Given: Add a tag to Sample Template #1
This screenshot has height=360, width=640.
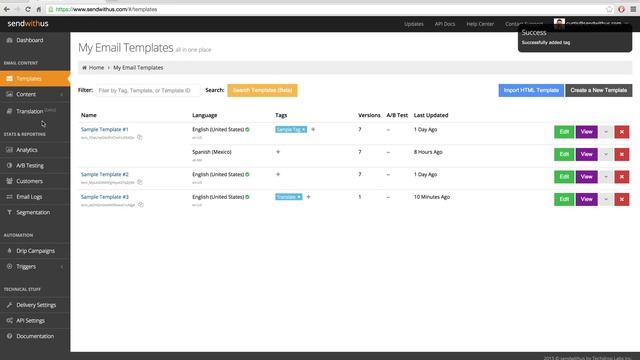Looking at the screenshot, I should 313,129.
